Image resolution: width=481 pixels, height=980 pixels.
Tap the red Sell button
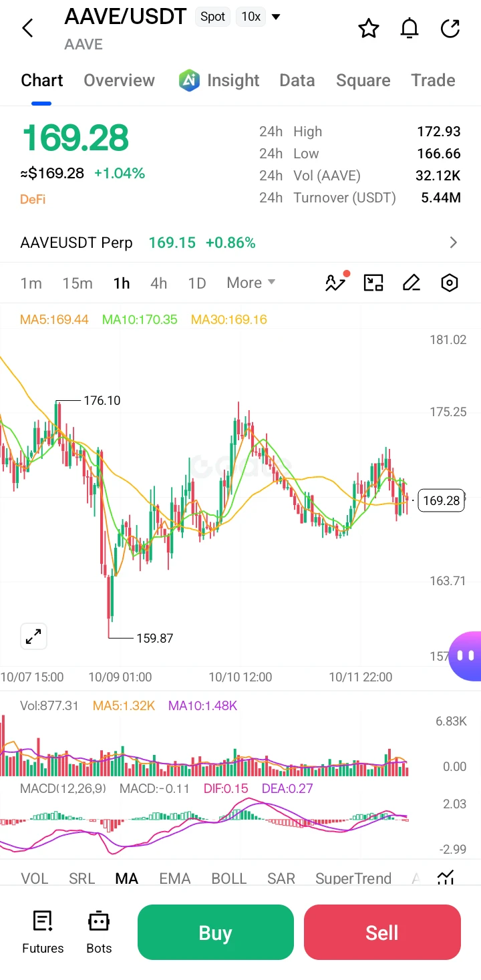[382, 932]
